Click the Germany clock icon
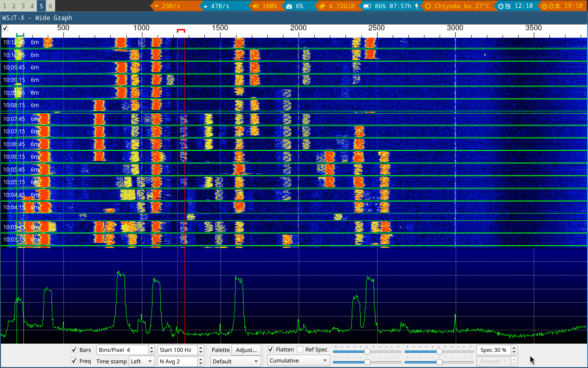This screenshot has width=588, height=368. pyautogui.click(x=500, y=6)
